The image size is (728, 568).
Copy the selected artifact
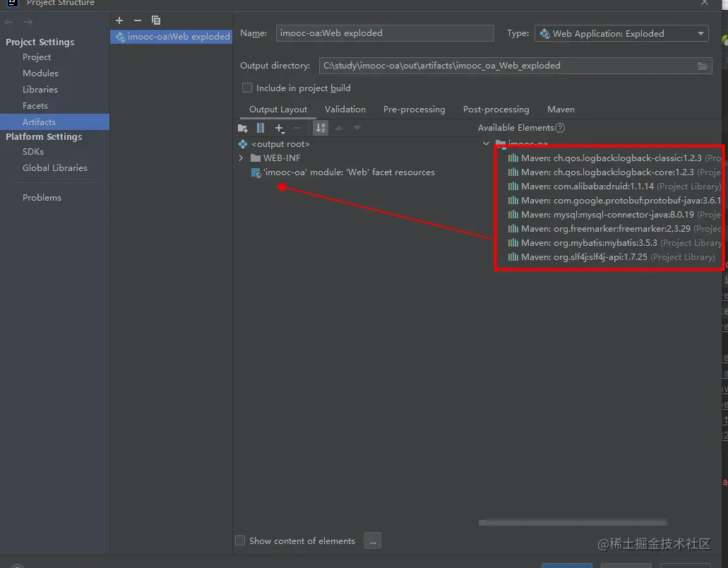[x=156, y=20]
